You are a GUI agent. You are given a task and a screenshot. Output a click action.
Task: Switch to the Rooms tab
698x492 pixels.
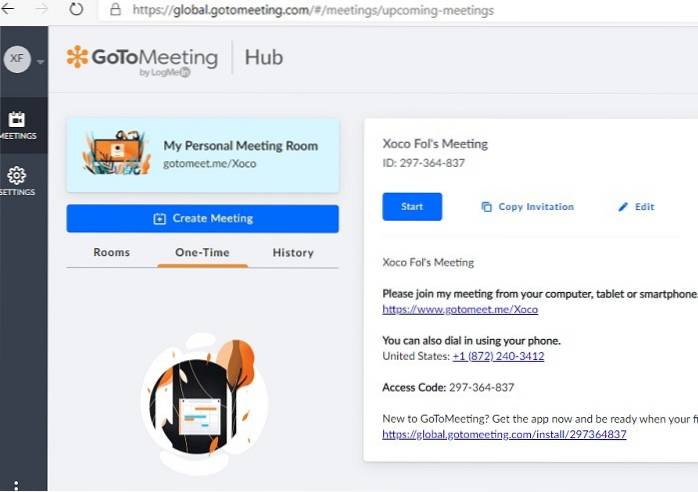[111, 253]
